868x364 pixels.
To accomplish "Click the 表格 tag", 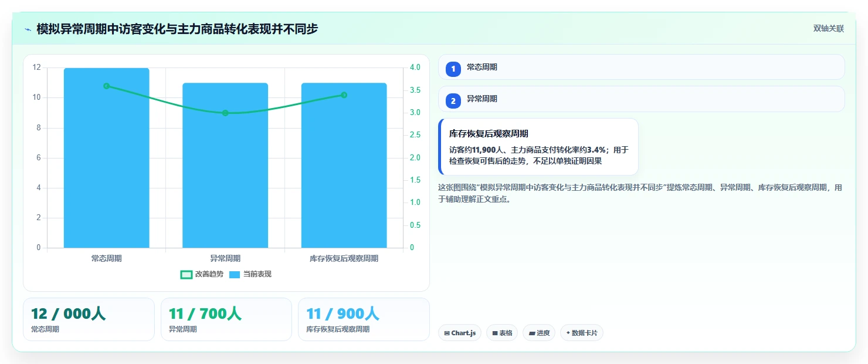I will [x=502, y=333].
